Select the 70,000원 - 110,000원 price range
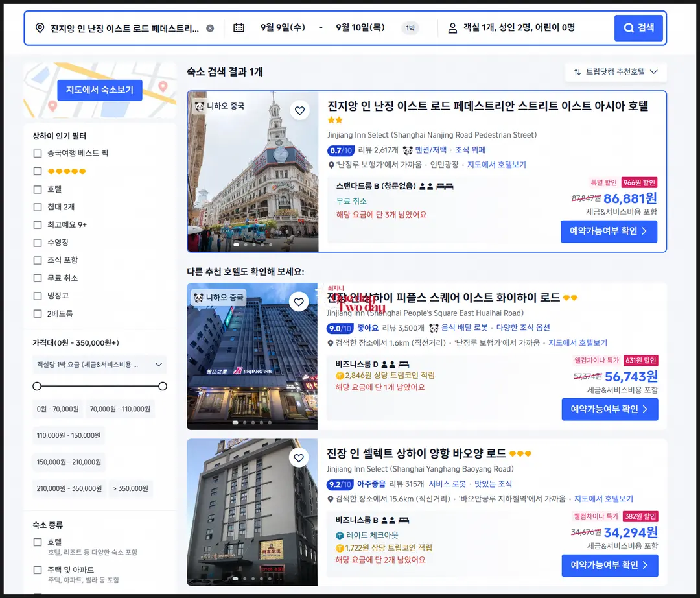This screenshot has height=598, width=700. 120,409
